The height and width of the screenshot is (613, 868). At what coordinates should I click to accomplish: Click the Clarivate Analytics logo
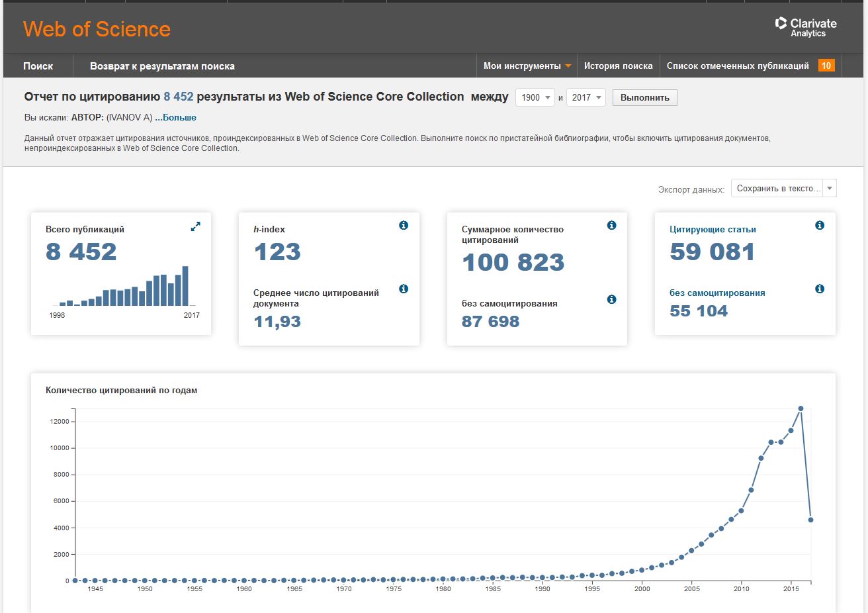click(806, 27)
